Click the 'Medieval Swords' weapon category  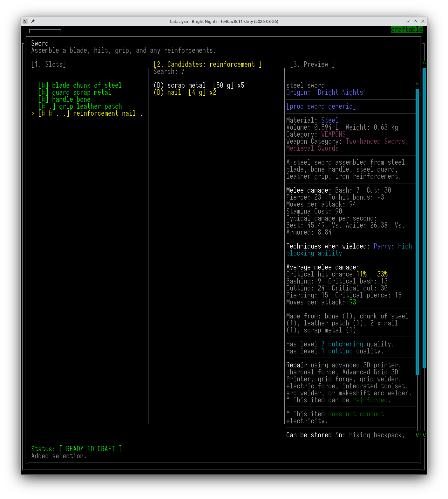[x=312, y=148]
